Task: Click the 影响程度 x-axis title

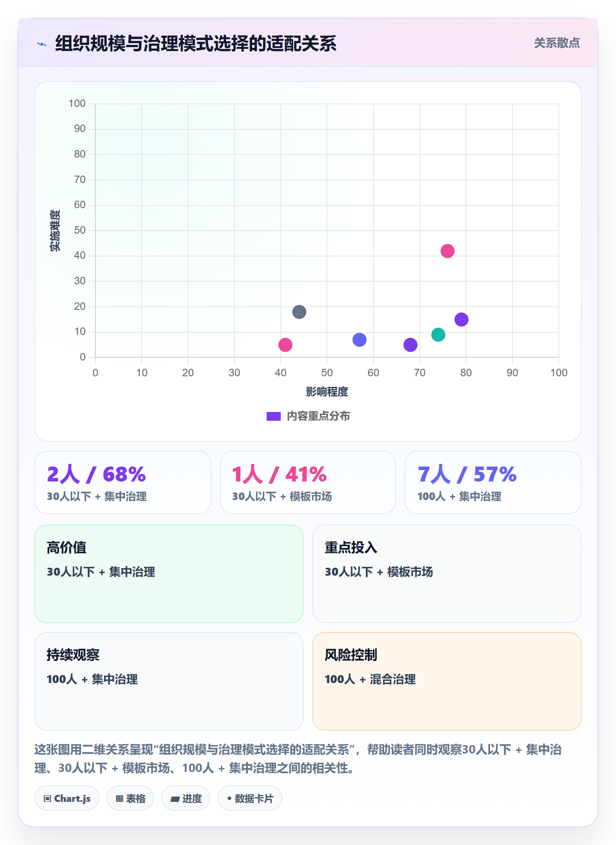Action: (327, 392)
